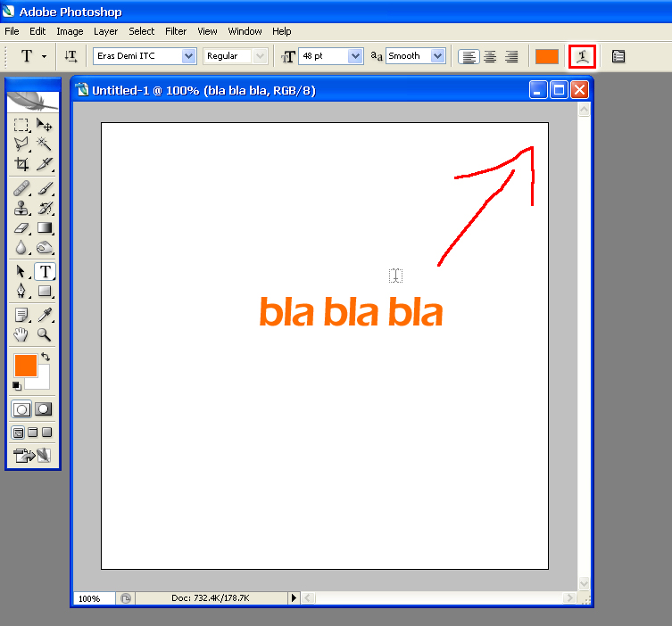The height and width of the screenshot is (626, 672).
Task: Center-align the text
Action: [490, 56]
